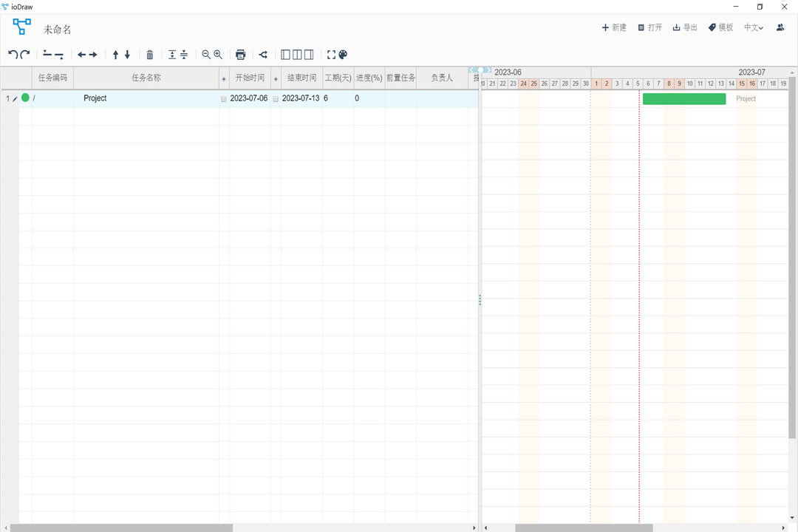This screenshot has height=532, width=798.
Task: Click the share icon
Action: point(263,54)
